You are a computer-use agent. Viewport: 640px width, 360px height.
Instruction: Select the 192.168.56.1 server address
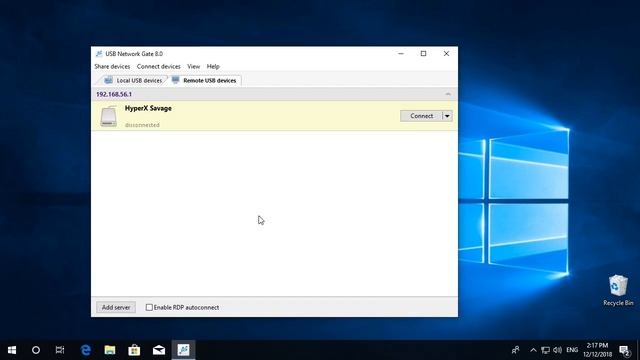[x=114, y=94]
